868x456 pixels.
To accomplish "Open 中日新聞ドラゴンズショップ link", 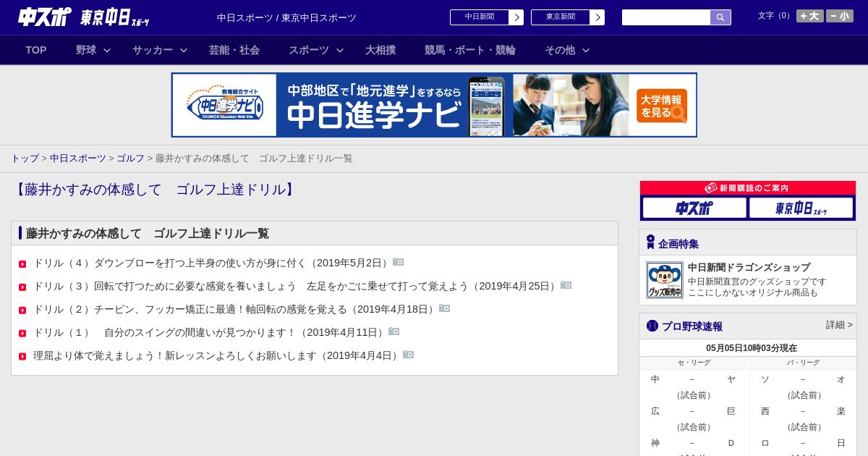I will coord(749,267).
